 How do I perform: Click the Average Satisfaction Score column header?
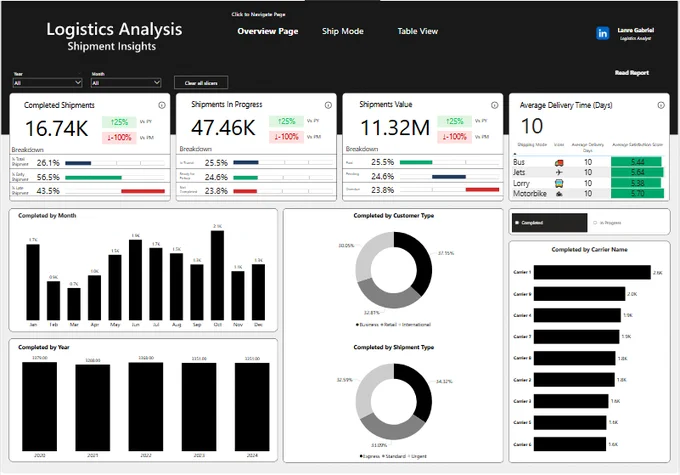point(638,145)
